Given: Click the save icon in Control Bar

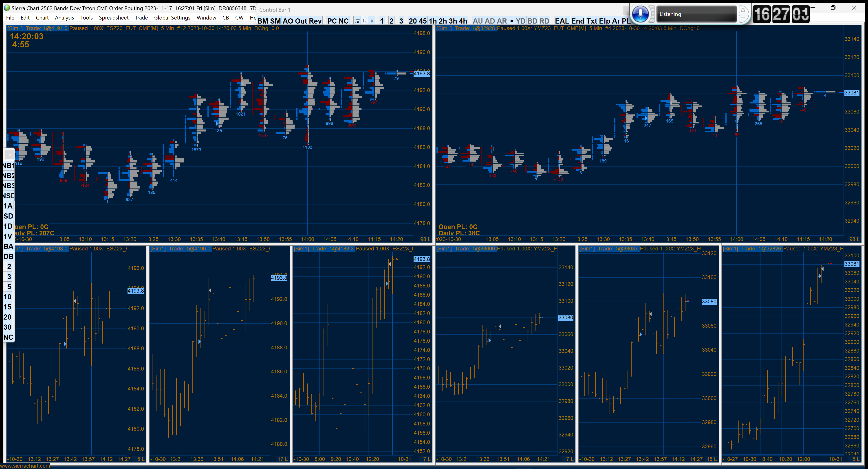Looking at the screenshot, I should [357, 21].
